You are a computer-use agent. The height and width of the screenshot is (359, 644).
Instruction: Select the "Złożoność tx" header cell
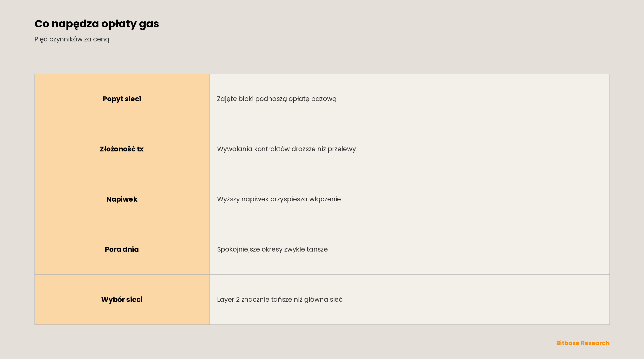click(122, 149)
